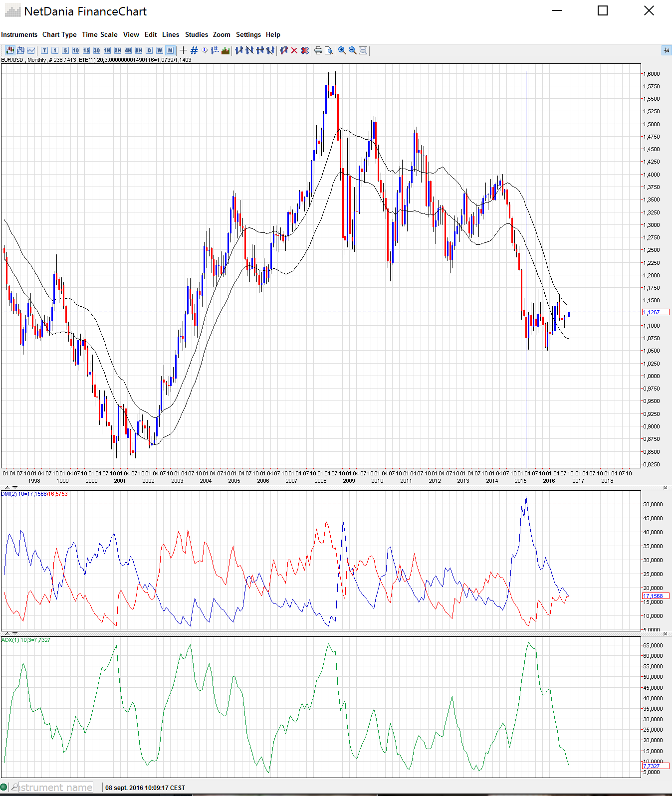Image resolution: width=672 pixels, height=796 pixels.
Task: Switch to 8H time scale
Action: click(x=139, y=50)
